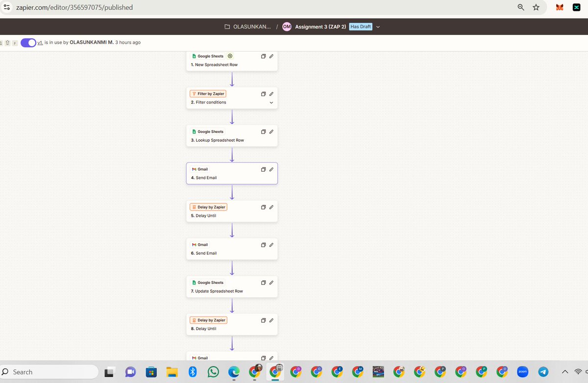Select the text 2. Filter conditions

click(x=209, y=102)
